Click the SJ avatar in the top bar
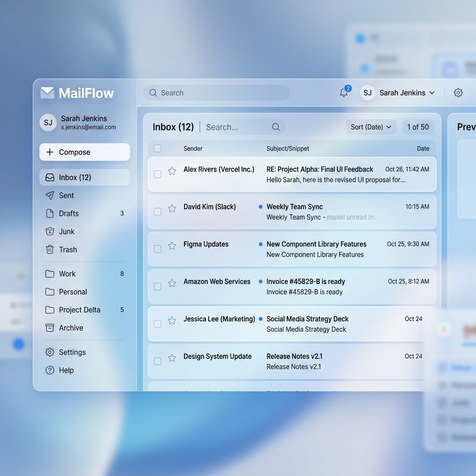This screenshot has height=476, width=476. (x=367, y=93)
